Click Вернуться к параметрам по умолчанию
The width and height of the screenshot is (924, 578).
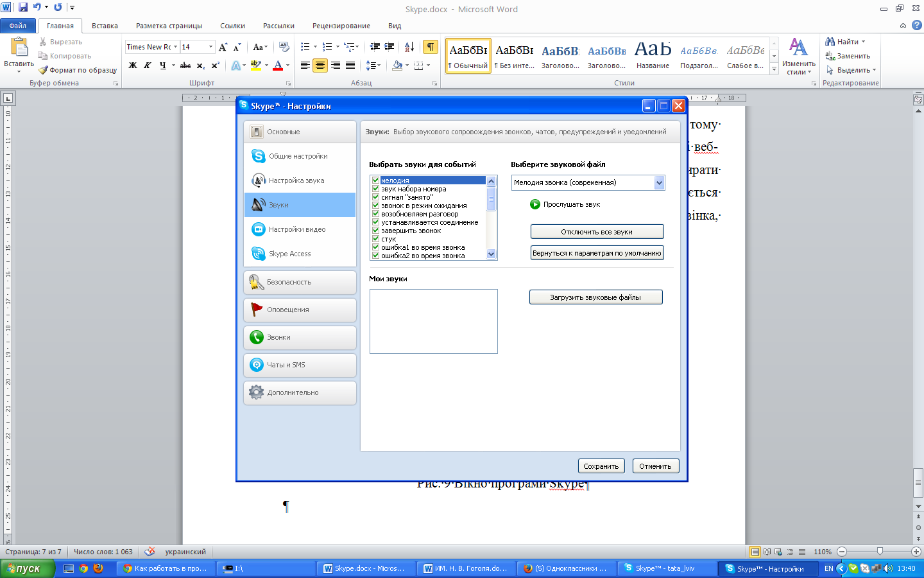(597, 253)
